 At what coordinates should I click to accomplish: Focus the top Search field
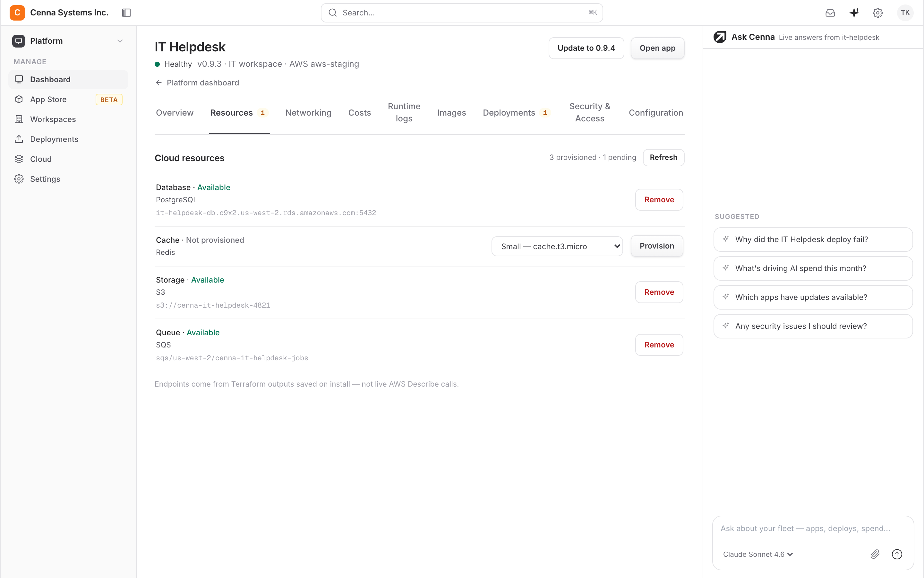click(462, 13)
